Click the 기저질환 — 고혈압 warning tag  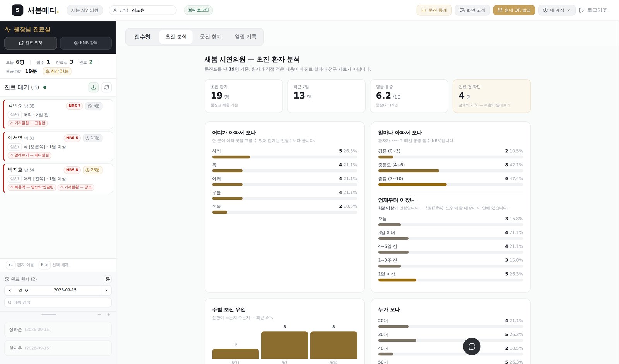coord(28,123)
